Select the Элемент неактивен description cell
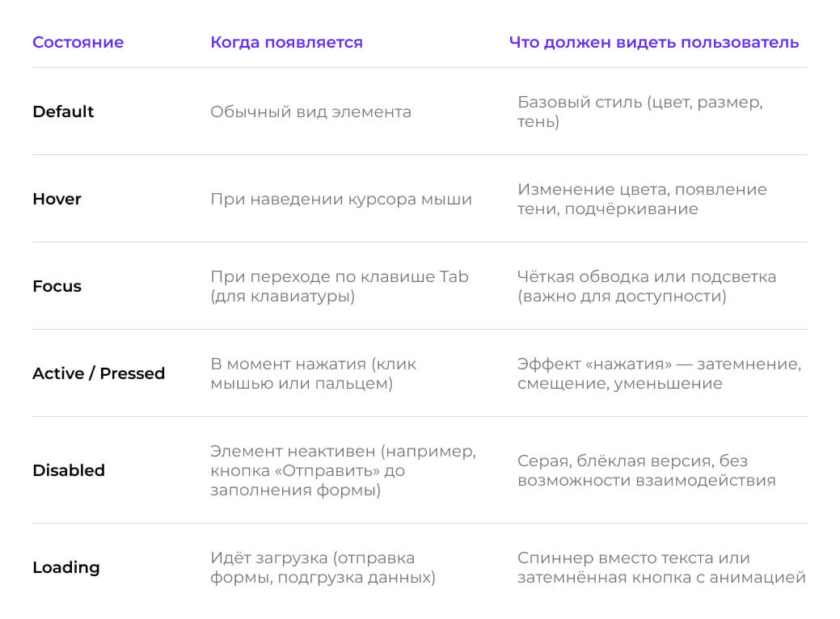 (x=344, y=470)
